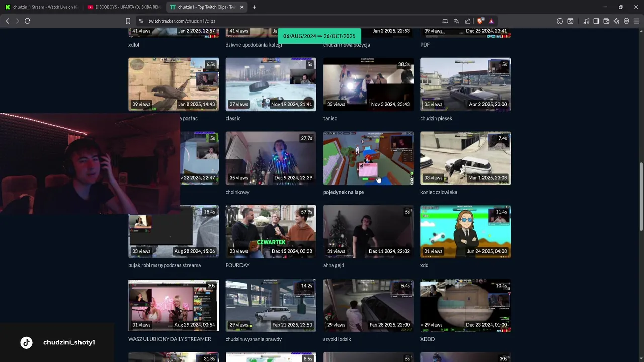Image resolution: width=644 pixels, height=362 pixels.
Task: Click 'dziwne upodobania kolegi' clip title
Action: coord(254,45)
